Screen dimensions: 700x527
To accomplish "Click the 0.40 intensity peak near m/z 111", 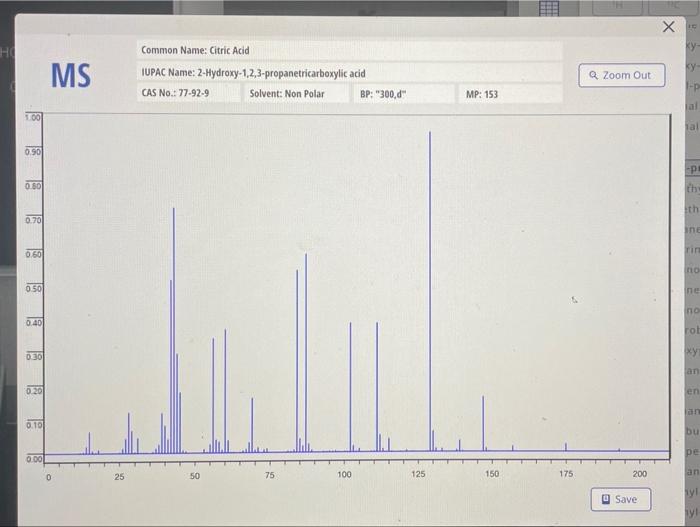I will (x=377, y=387).
